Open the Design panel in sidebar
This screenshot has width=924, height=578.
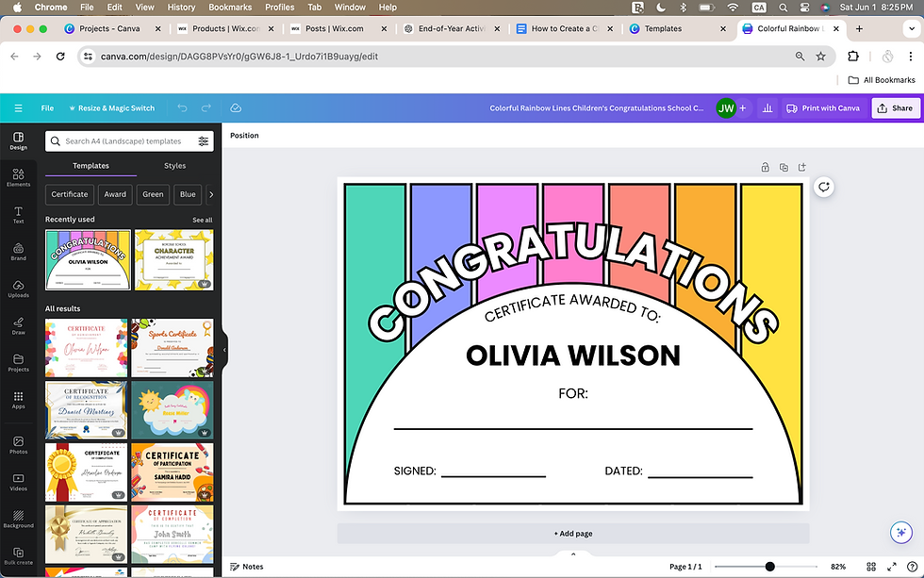click(x=18, y=140)
